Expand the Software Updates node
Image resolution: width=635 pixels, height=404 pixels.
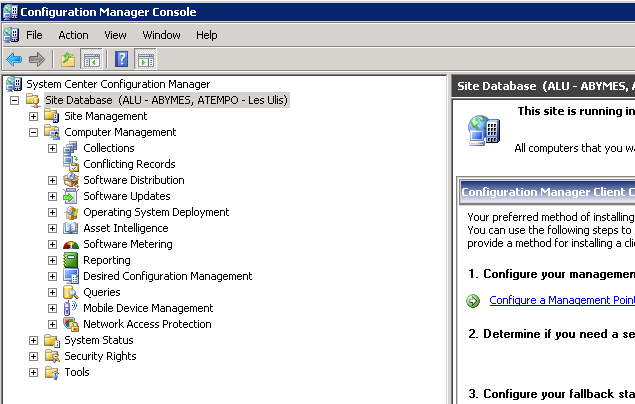[52, 196]
